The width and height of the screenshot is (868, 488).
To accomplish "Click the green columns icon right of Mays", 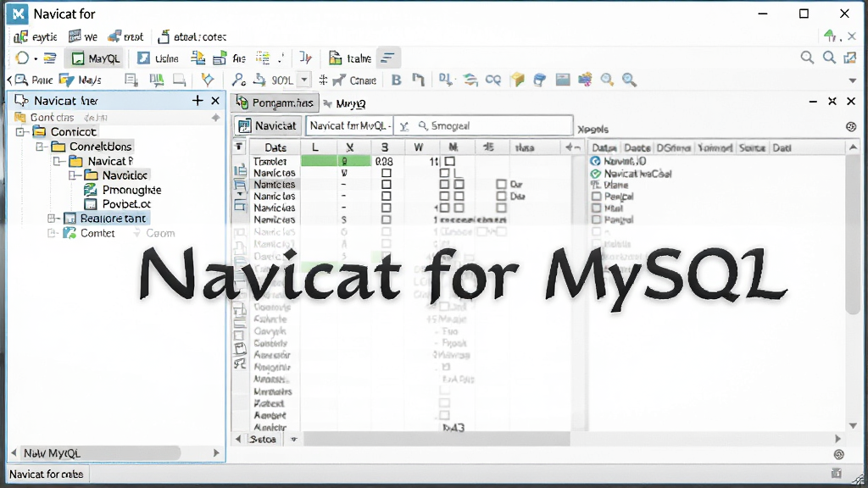I will click(x=157, y=80).
